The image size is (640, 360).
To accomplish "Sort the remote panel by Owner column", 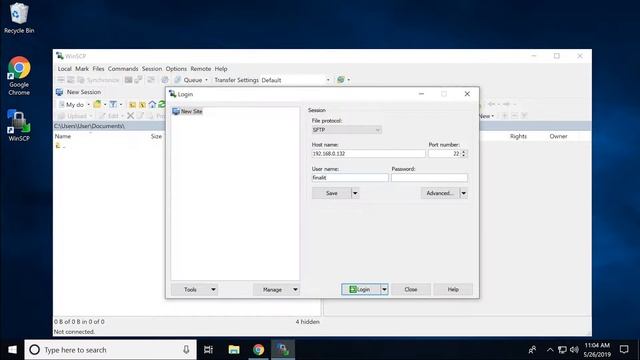I will [x=558, y=136].
